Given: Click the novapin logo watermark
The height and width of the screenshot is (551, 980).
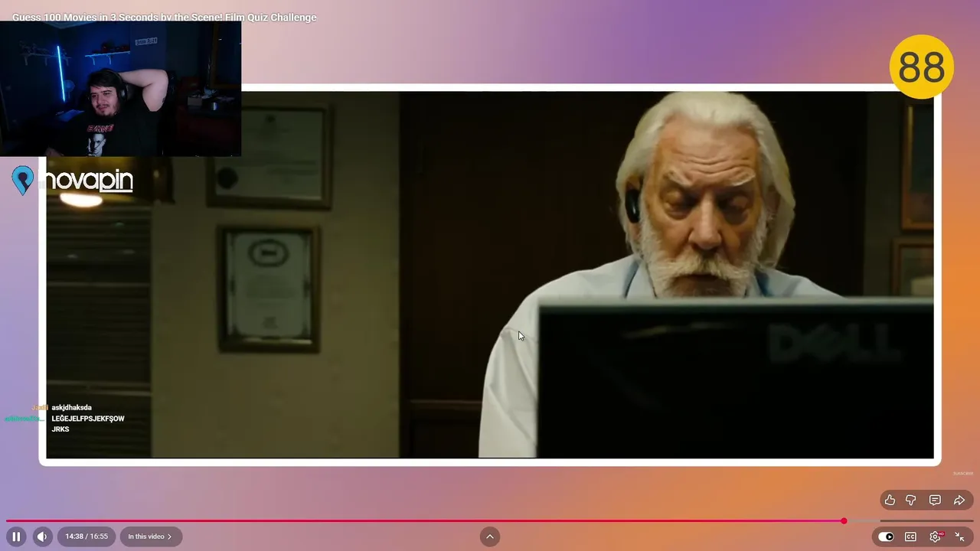Looking at the screenshot, I should (73, 181).
